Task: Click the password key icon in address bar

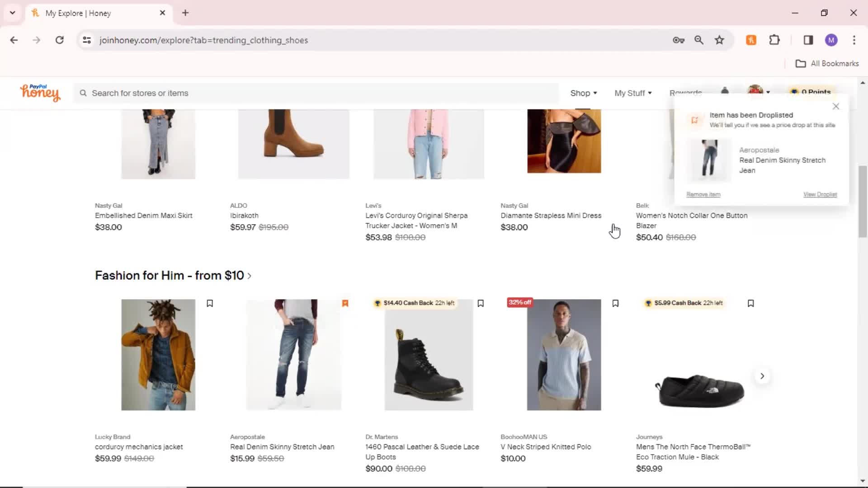Action: 679,40
